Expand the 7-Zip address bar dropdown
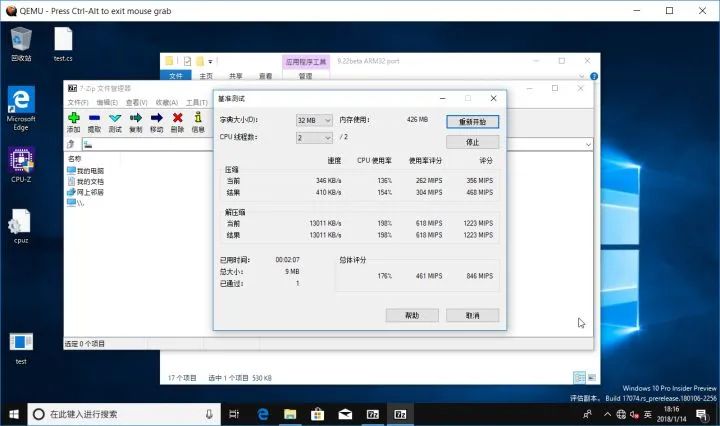The image size is (720, 426). pos(588,145)
